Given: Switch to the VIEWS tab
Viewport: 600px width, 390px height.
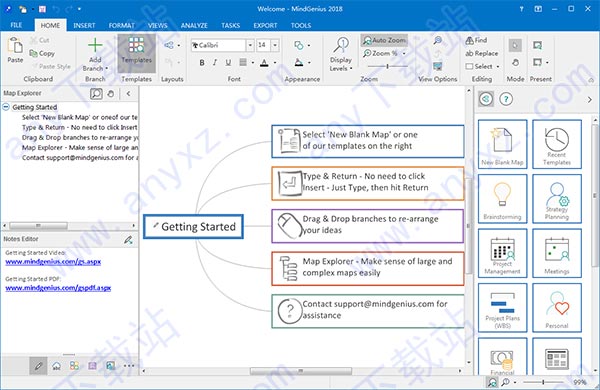Looking at the screenshot, I should [x=158, y=25].
